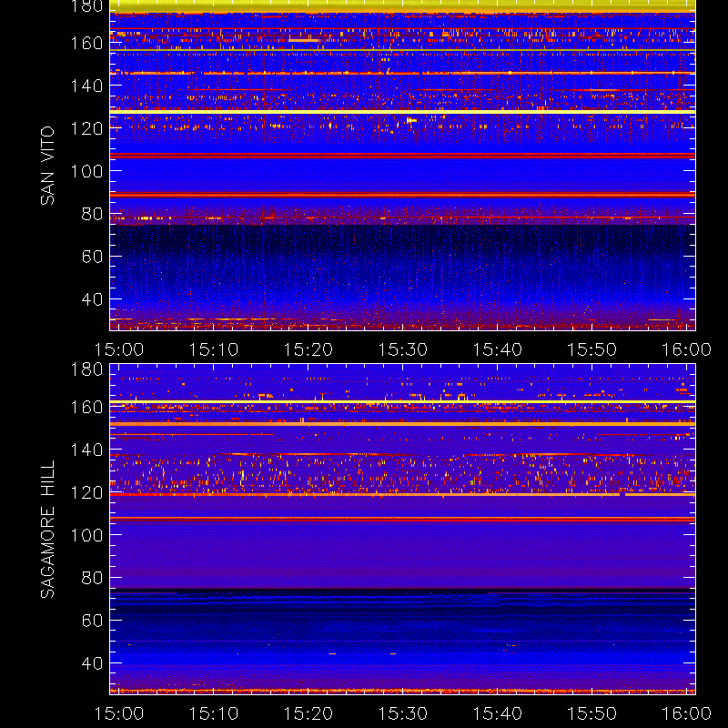The height and width of the screenshot is (728, 728).
Task: Click the 140 frequency label on San Vito axis
Action: [86, 86]
